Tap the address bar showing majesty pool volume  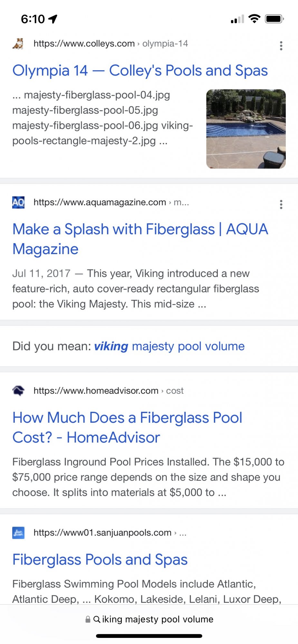pos(149,619)
